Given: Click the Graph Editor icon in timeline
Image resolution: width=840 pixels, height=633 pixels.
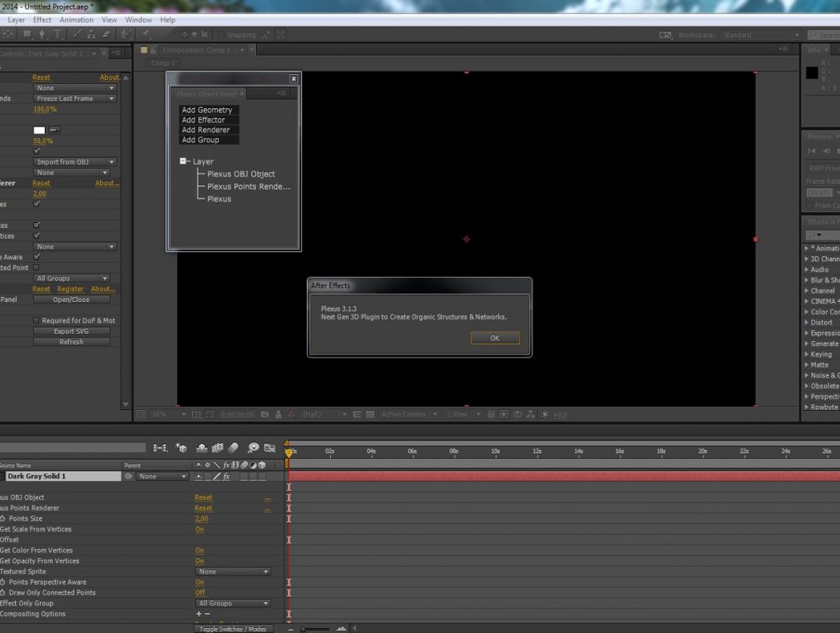Looking at the screenshot, I should click(x=269, y=448).
